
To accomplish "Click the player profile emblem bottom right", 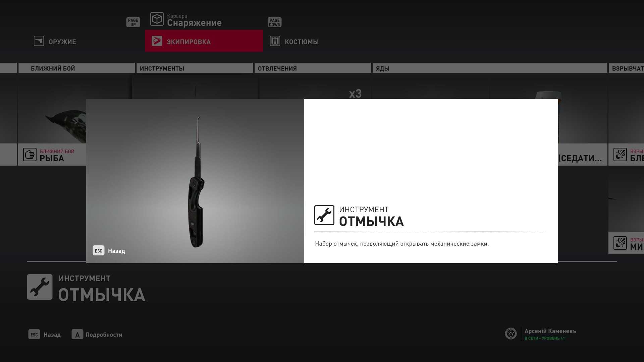I will (511, 334).
